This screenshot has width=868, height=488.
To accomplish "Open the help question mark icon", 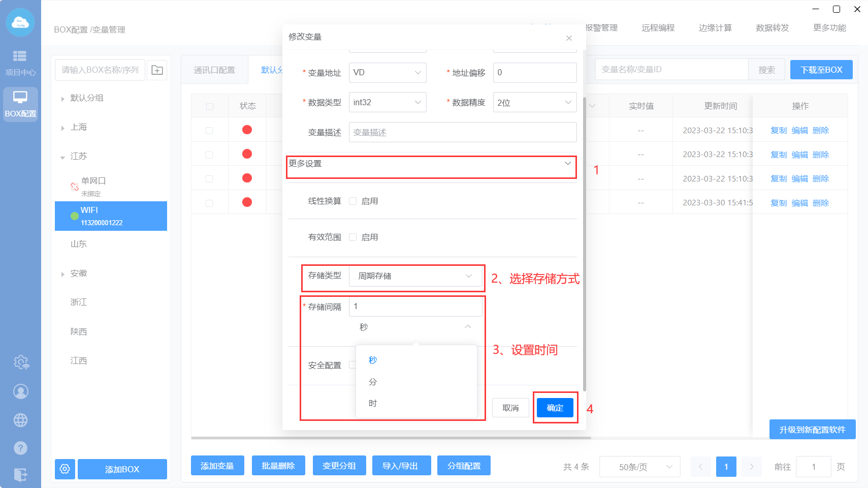I will (x=21, y=448).
